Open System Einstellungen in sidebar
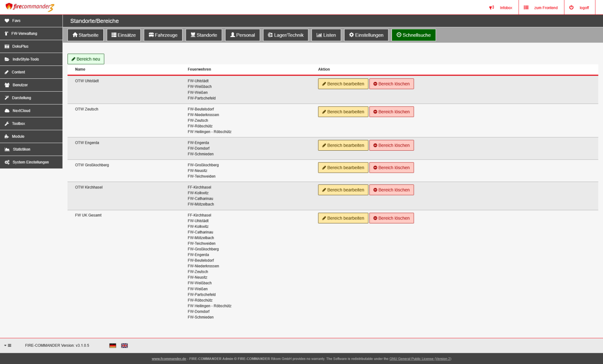Viewport: 603px width, 364px height. click(31, 162)
